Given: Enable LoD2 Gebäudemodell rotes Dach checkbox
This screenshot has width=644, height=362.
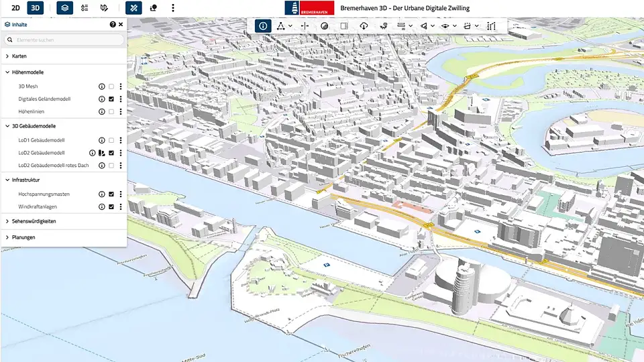Looking at the screenshot, I should point(111,166).
